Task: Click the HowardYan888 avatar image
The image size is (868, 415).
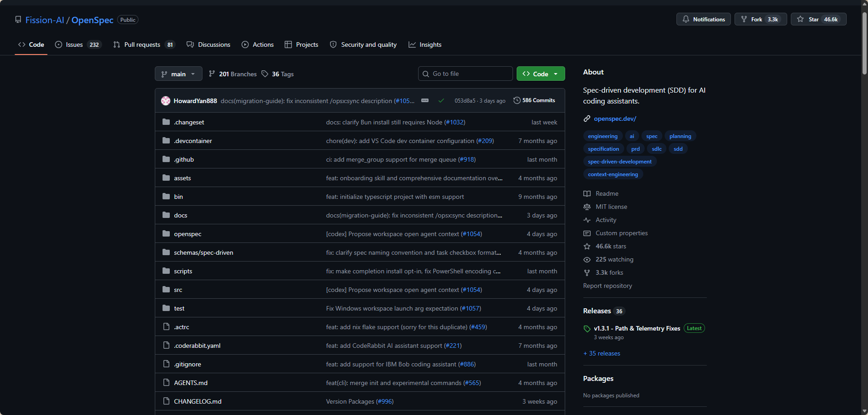Action: click(166, 101)
